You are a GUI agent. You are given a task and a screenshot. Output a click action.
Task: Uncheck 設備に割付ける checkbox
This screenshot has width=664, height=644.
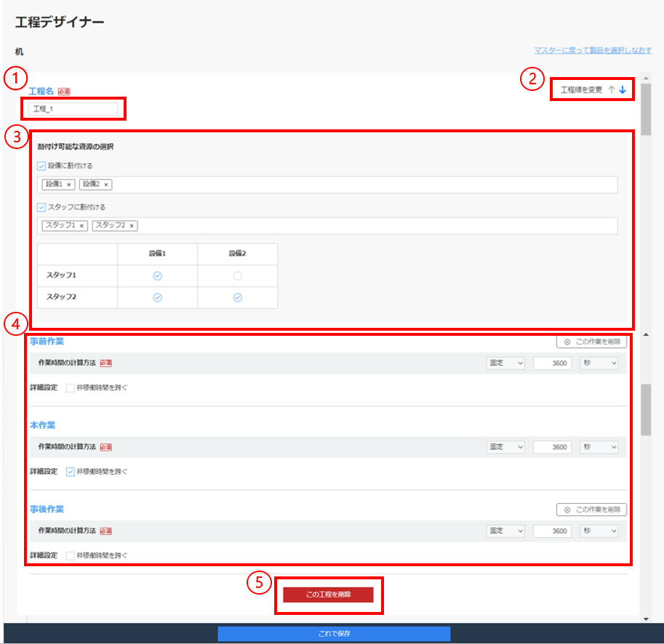coord(41,166)
